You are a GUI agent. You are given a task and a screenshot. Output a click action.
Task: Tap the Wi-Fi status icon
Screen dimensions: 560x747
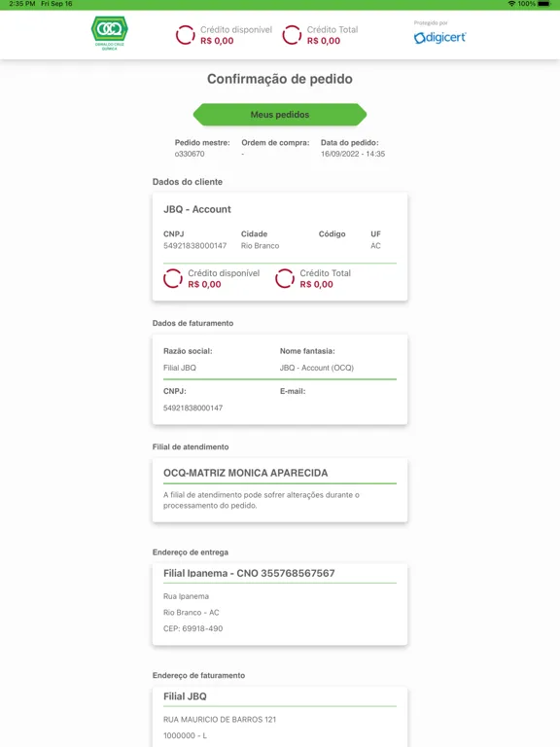[512, 4]
